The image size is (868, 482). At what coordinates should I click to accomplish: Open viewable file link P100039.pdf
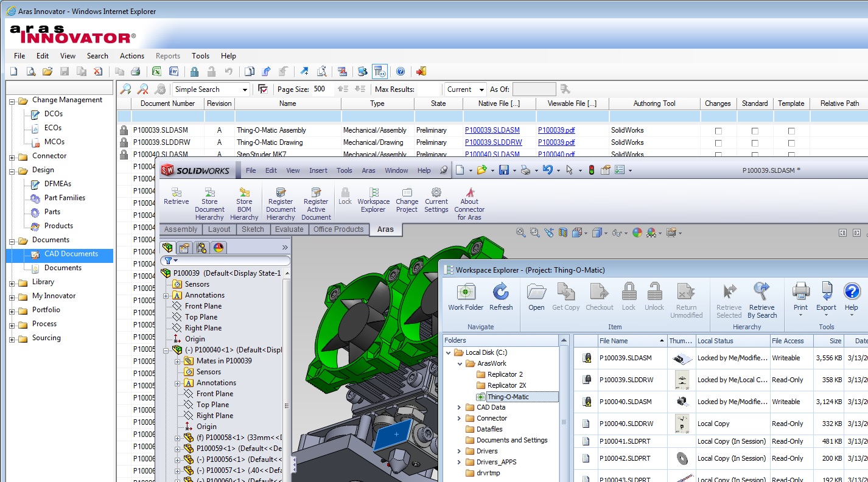[x=556, y=130]
